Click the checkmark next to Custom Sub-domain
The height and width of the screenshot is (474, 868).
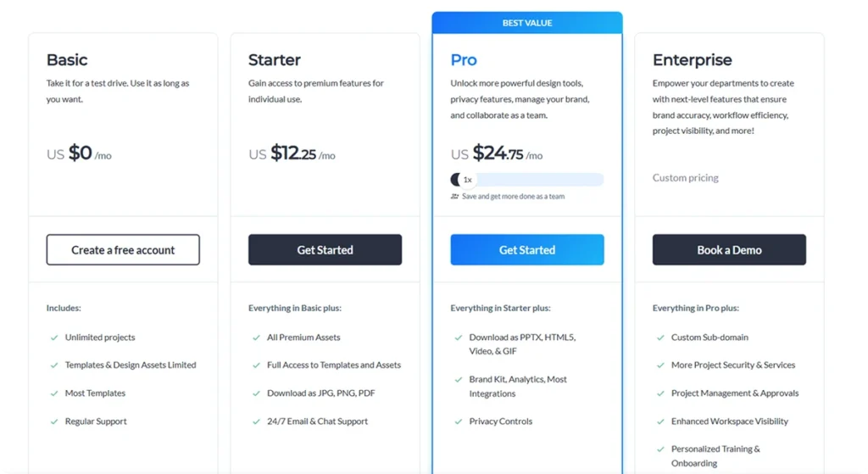[x=660, y=337]
